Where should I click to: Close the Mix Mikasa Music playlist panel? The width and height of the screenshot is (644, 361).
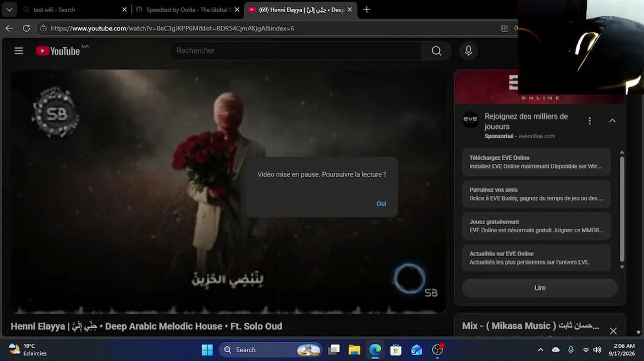tap(613, 331)
